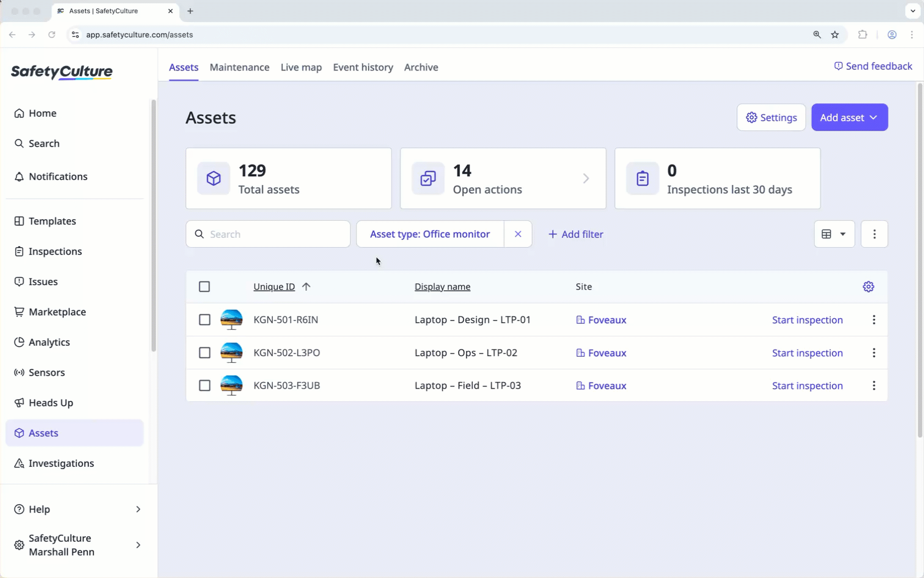Sort by the Display name column
Viewport: 924px width, 578px height.
[442, 286]
